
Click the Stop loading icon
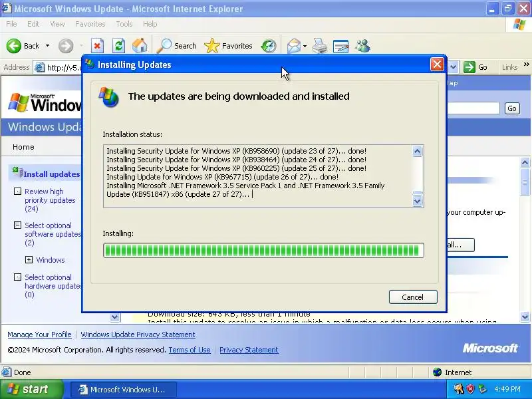coord(97,46)
